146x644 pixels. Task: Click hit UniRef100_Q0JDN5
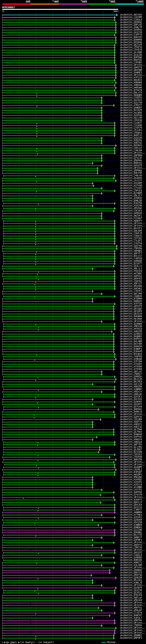point(131,52)
